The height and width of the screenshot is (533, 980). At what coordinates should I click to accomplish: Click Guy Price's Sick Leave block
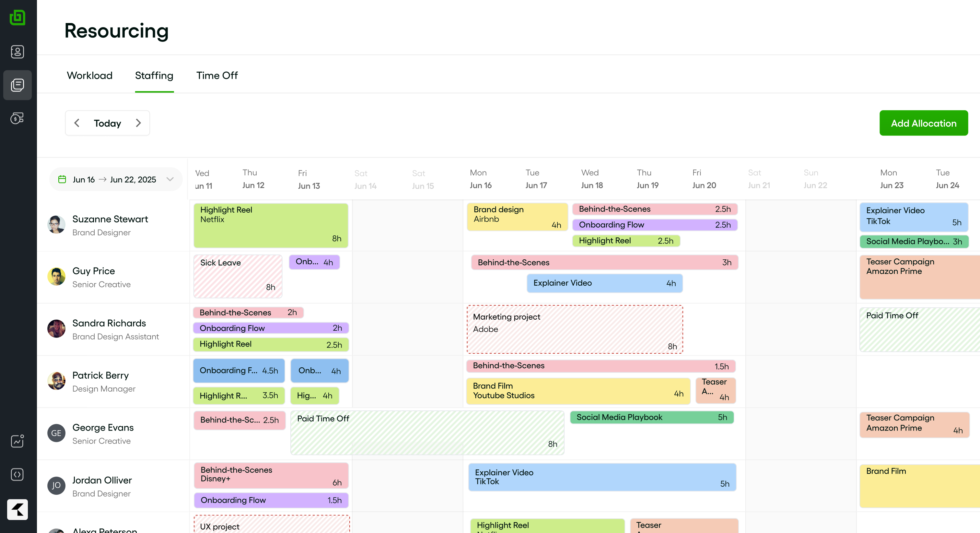coord(238,276)
